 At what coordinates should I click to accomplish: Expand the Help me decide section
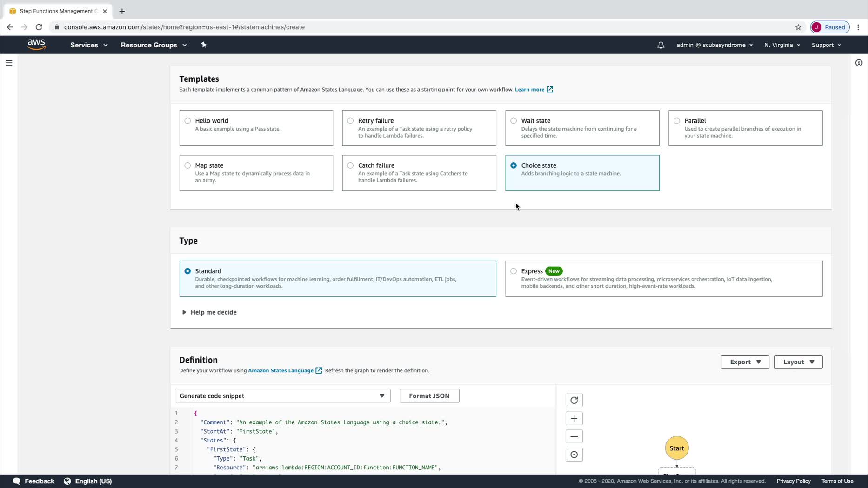209,312
